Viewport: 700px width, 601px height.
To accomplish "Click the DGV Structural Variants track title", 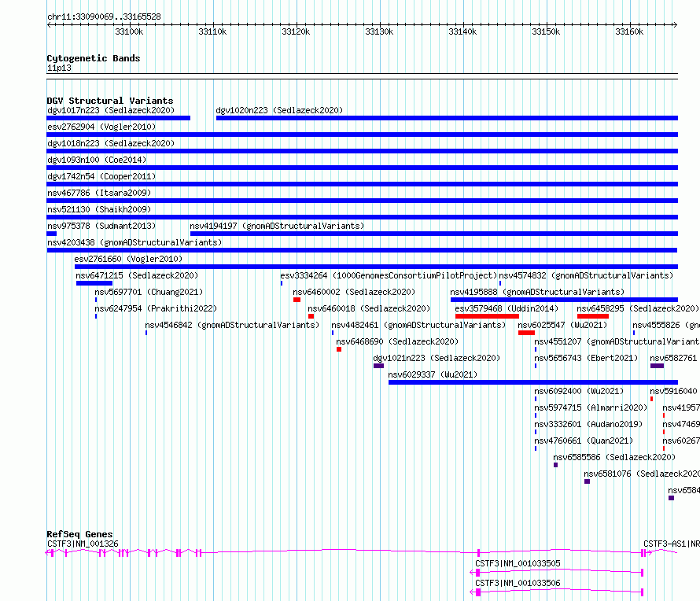I will click(110, 101).
